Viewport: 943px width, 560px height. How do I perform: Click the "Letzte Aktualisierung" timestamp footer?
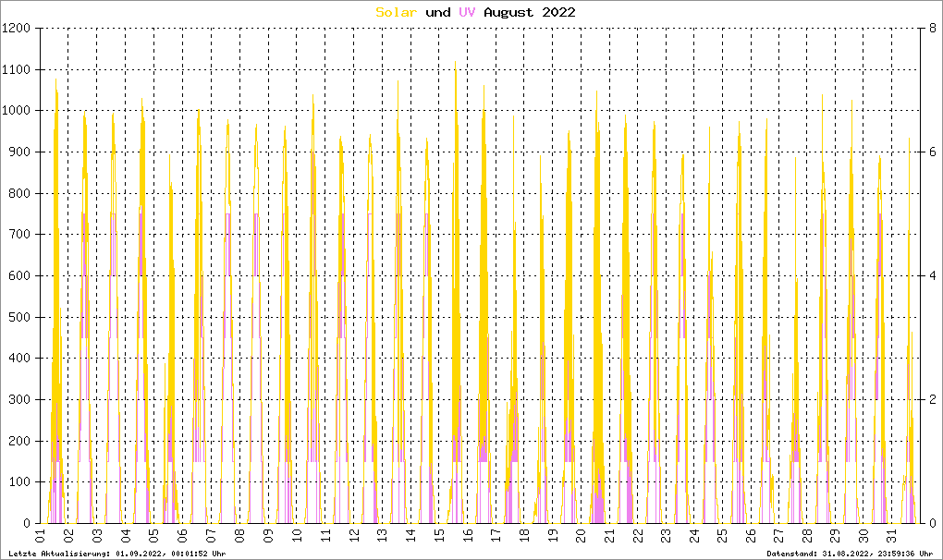click(117, 553)
